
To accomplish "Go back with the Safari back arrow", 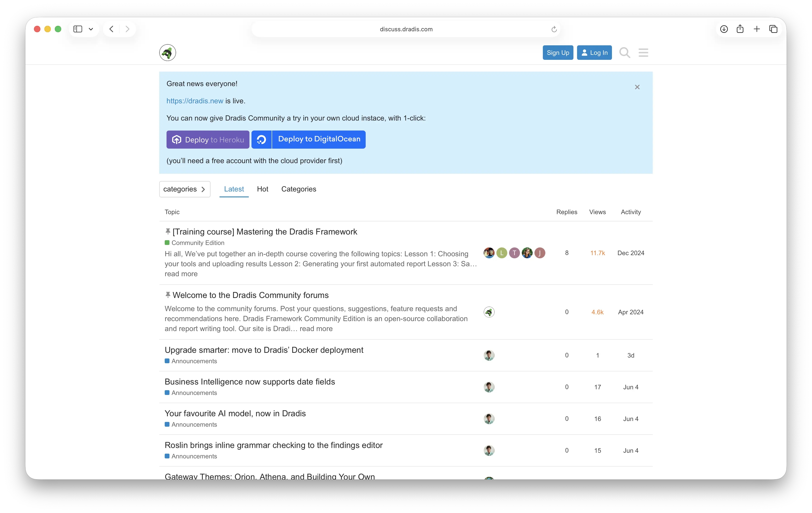I will [x=111, y=29].
